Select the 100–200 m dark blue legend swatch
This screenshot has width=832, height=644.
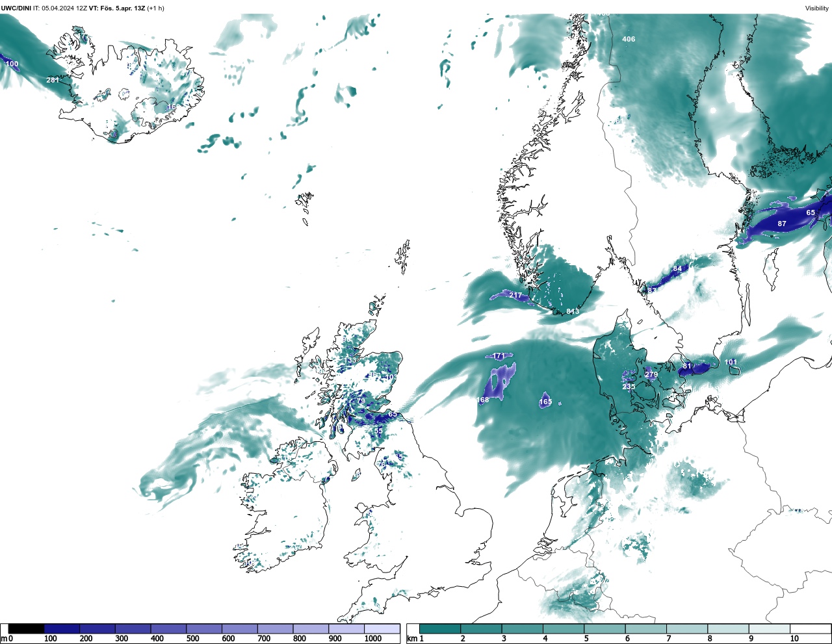tap(62, 628)
